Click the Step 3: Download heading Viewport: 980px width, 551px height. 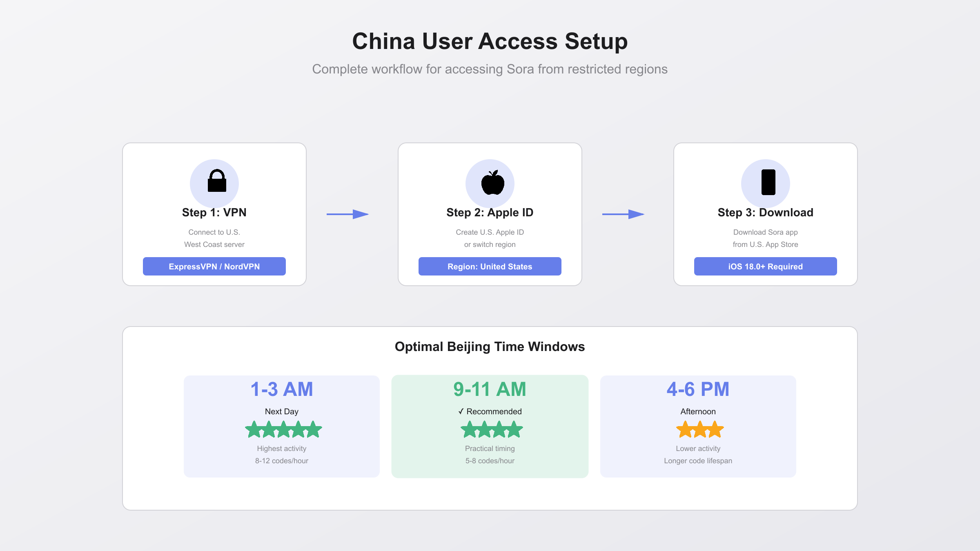point(765,212)
